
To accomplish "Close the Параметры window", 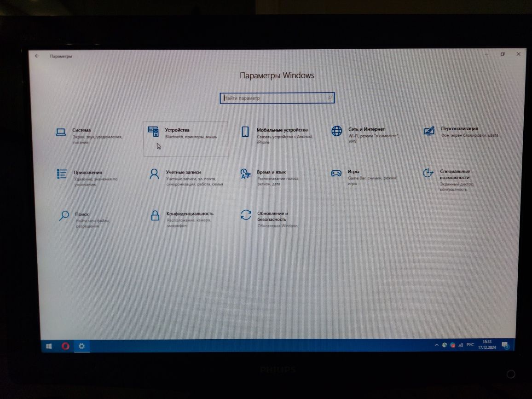I will pos(519,54).
